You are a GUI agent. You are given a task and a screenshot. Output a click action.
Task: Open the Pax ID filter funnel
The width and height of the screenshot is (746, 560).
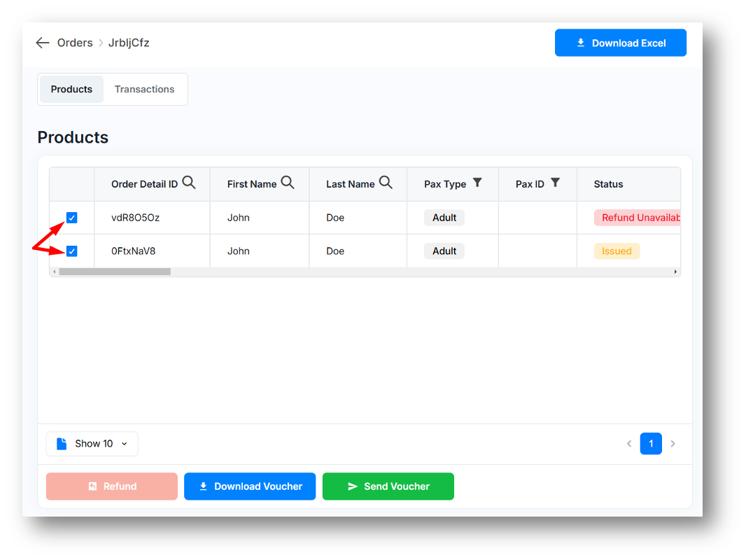(555, 183)
